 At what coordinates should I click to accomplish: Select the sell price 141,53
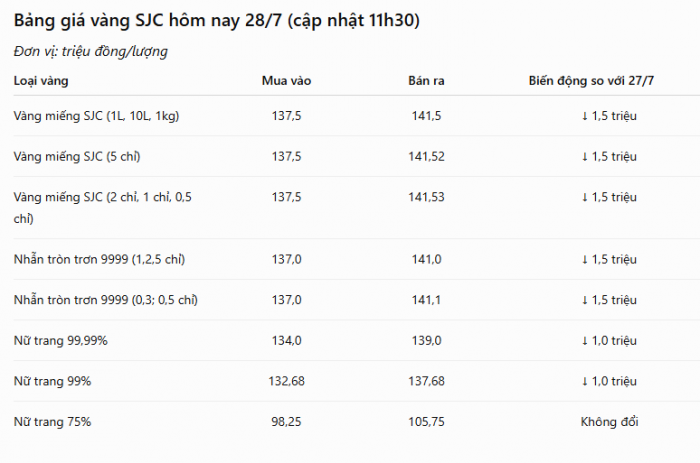pos(426,197)
